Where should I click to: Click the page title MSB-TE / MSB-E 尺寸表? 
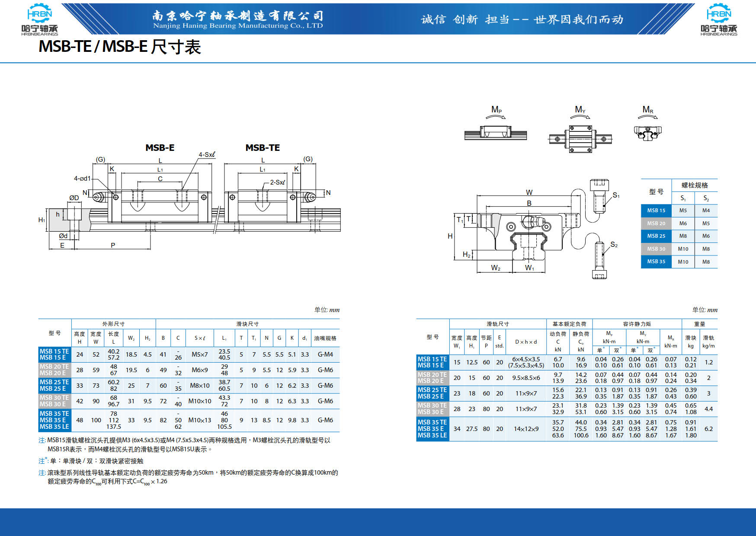[x=120, y=47]
